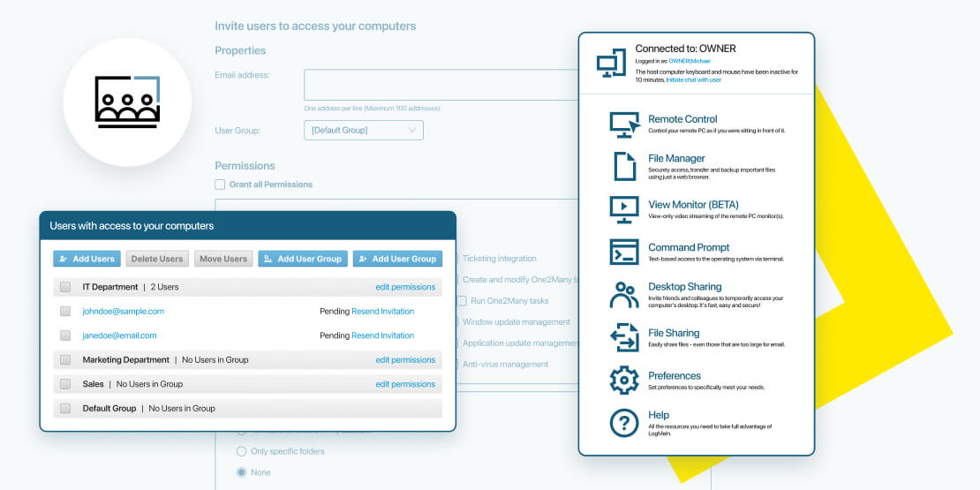Screen dimensions: 980x490
Task: Check the IT Department group checkbox
Action: [x=65, y=287]
